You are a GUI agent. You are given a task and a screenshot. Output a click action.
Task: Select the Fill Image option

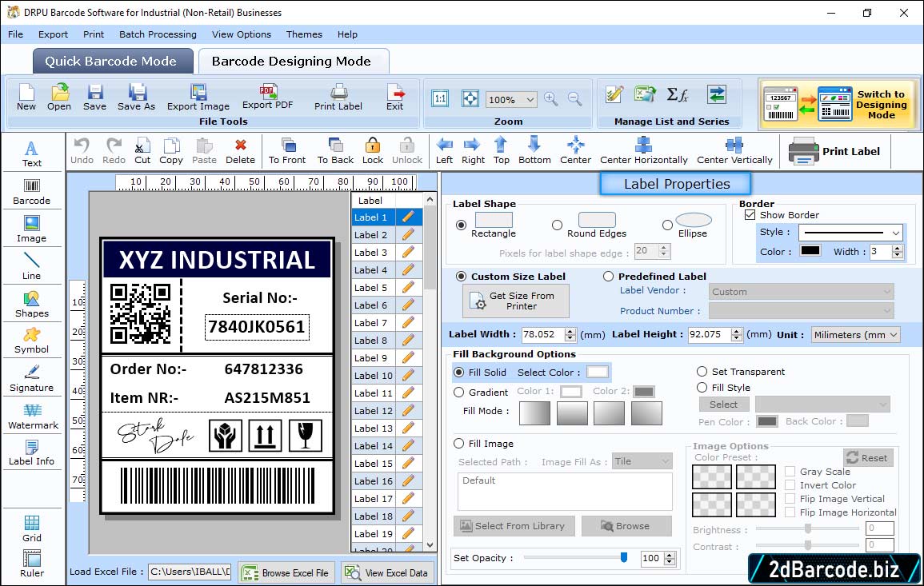tap(458, 444)
